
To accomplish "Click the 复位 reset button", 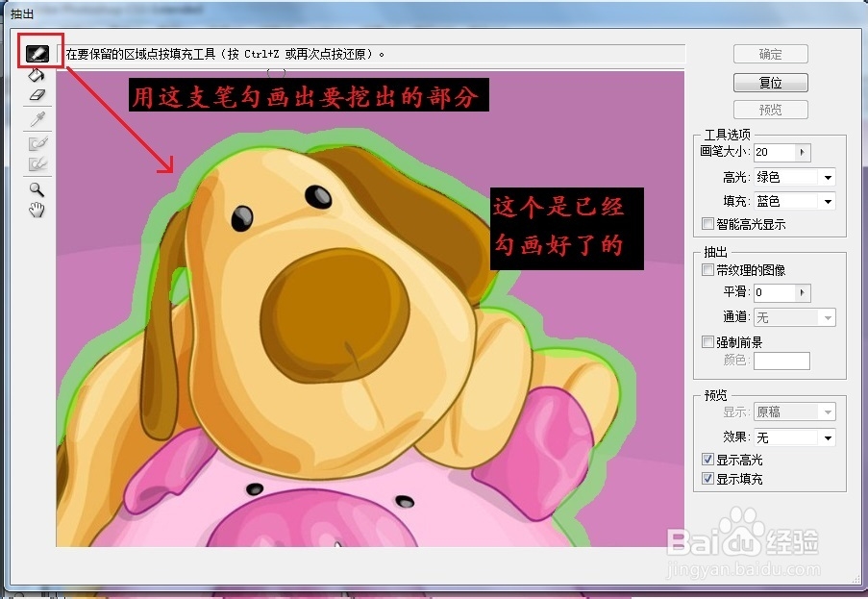I will 771,83.
